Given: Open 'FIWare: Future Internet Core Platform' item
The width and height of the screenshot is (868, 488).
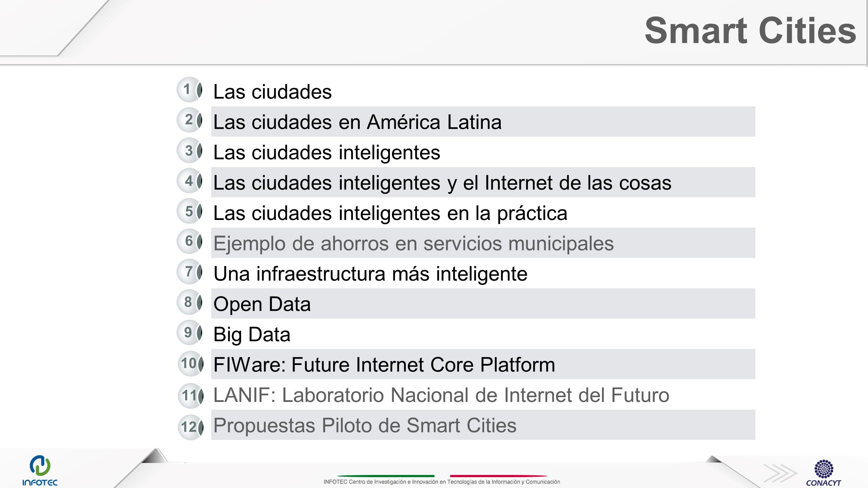Looking at the screenshot, I should click(483, 364).
